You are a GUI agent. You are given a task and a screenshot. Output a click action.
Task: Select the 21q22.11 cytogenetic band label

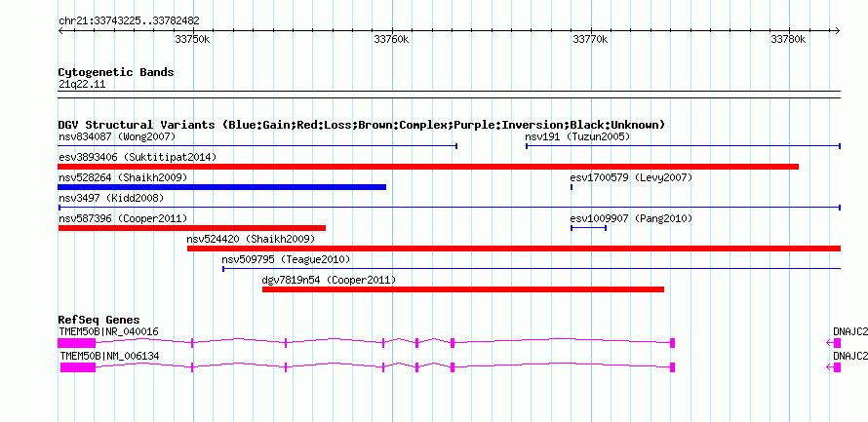tap(82, 85)
